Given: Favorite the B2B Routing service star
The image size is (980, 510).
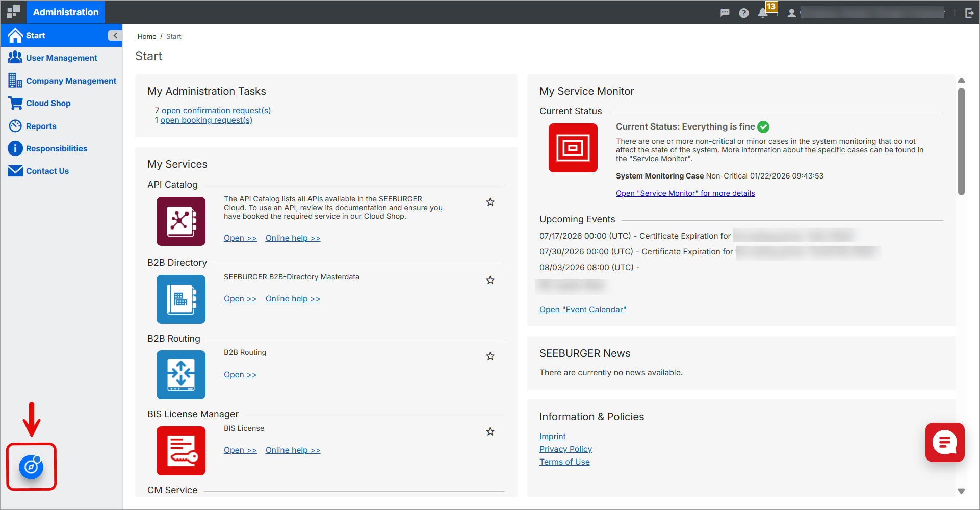Looking at the screenshot, I should (491, 356).
